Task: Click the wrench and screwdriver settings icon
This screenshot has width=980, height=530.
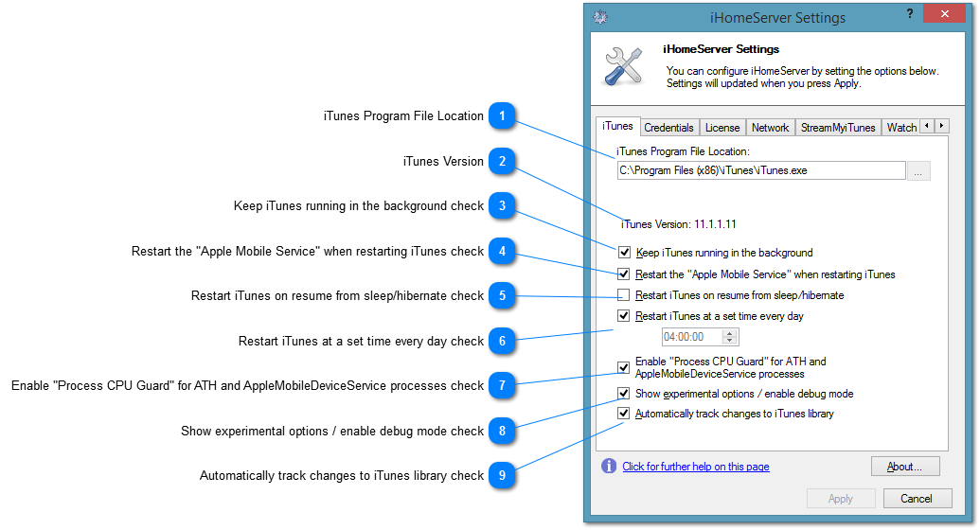Action: pyautogui.click(x=624, y=64)
